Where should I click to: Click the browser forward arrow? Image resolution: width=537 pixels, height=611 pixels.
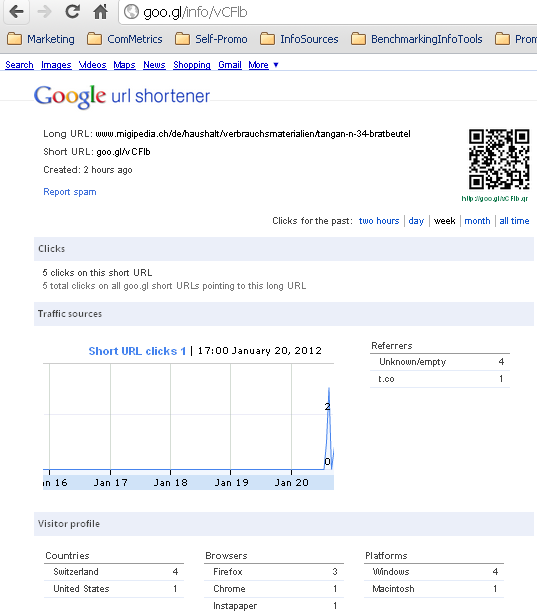point(44,12)
